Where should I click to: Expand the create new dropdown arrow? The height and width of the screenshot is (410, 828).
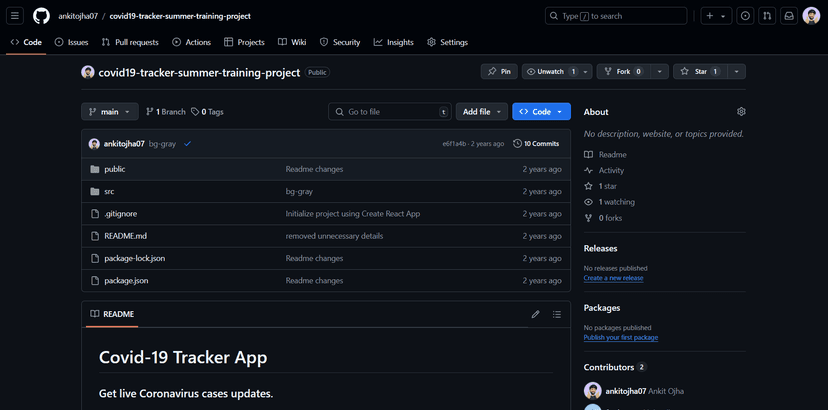pos(723,16)
